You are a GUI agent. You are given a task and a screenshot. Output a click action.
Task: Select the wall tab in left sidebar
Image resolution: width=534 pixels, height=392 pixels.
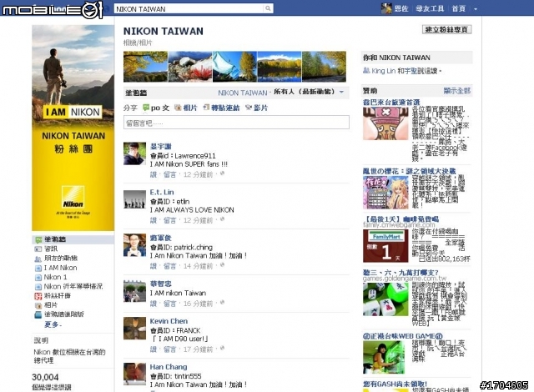[x=73, y=239]
